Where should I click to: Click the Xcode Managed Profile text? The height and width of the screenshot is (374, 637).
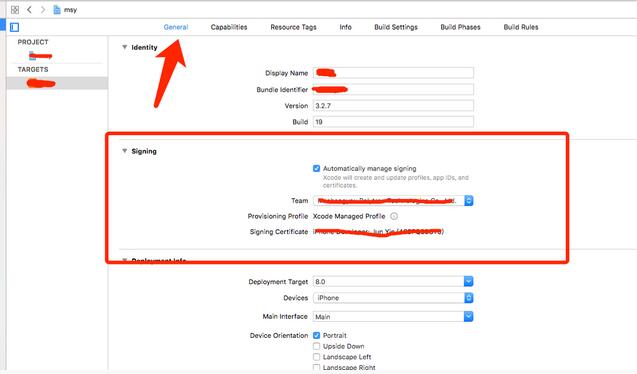(349, 216)
